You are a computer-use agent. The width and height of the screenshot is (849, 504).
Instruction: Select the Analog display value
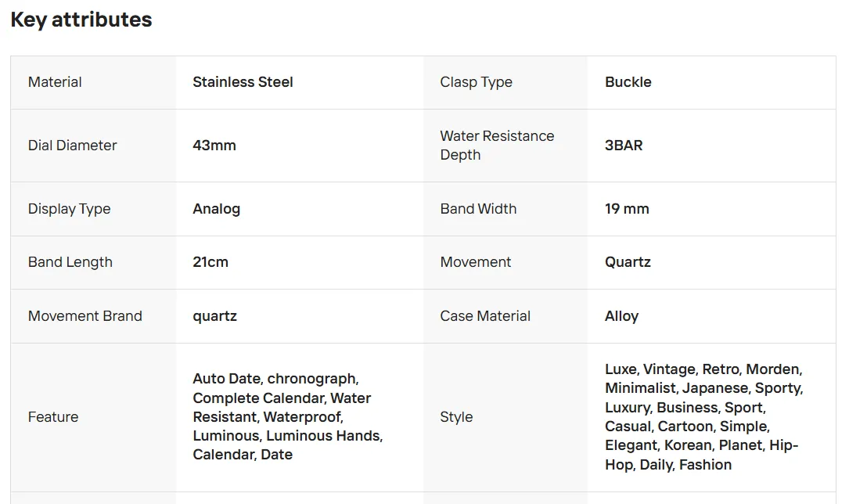point(216,209)
